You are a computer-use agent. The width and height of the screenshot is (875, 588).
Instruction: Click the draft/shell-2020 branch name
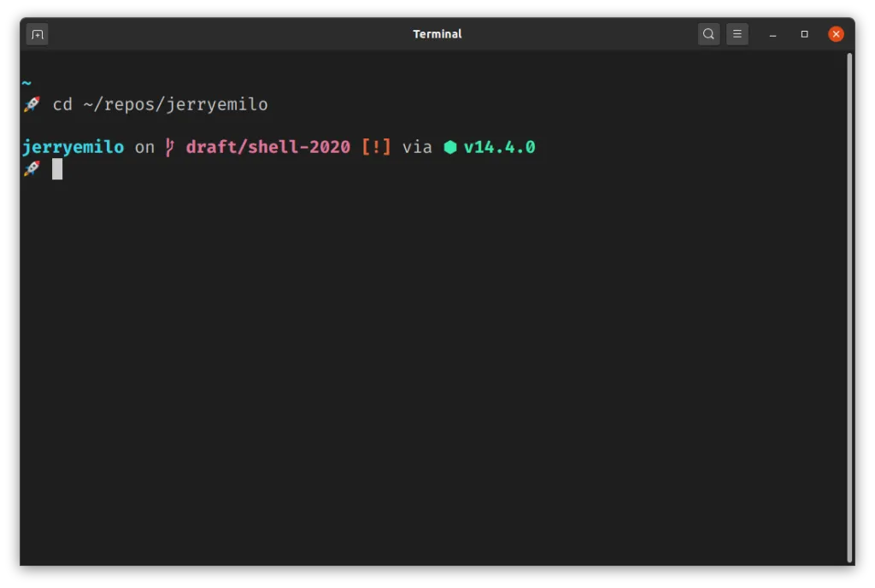pos(268,147)
